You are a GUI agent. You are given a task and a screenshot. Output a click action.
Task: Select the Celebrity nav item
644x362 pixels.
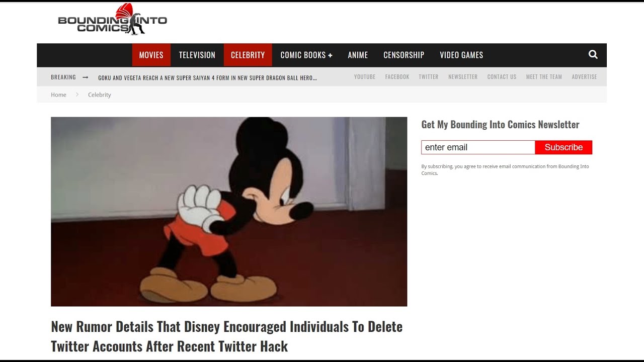(x=248, y=55)
